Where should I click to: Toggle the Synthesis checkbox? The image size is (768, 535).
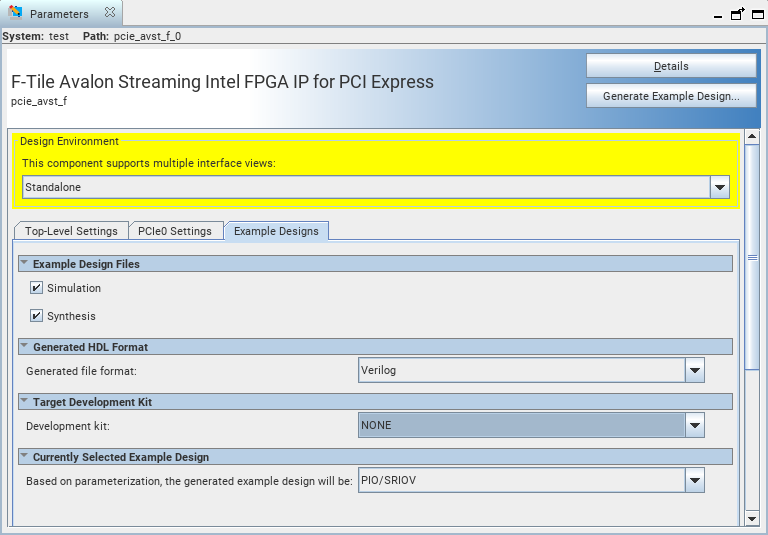(37, 316)
